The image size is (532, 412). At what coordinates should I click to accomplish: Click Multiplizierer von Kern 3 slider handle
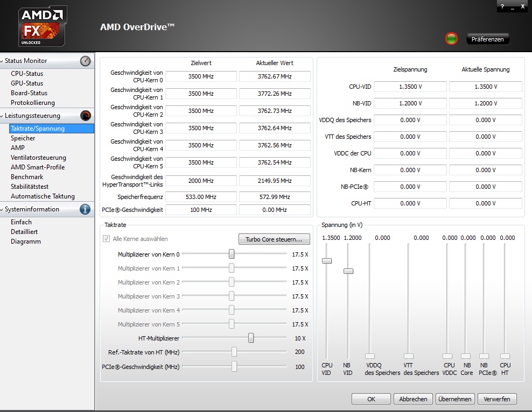tap(232, 296)
